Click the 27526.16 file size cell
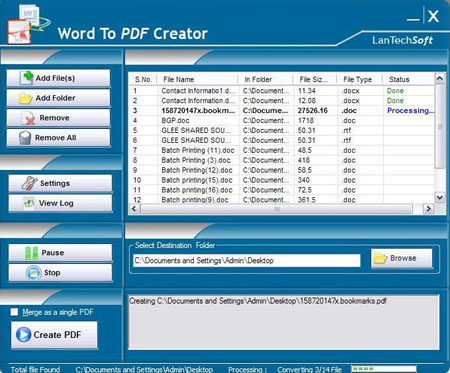Image resolution: width=450 pixels, height=373 pixels. click(313, 111)
